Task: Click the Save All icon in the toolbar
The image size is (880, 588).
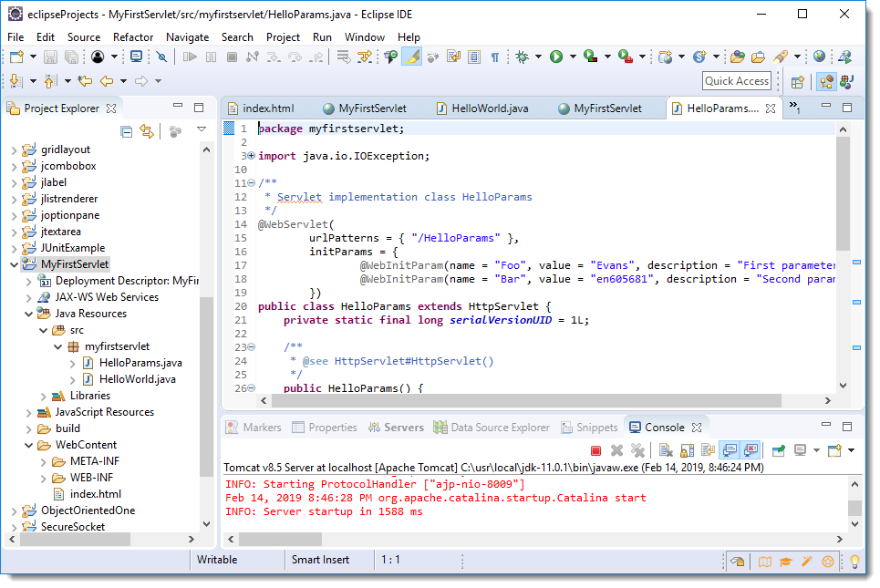Action: tap(71, 57)
